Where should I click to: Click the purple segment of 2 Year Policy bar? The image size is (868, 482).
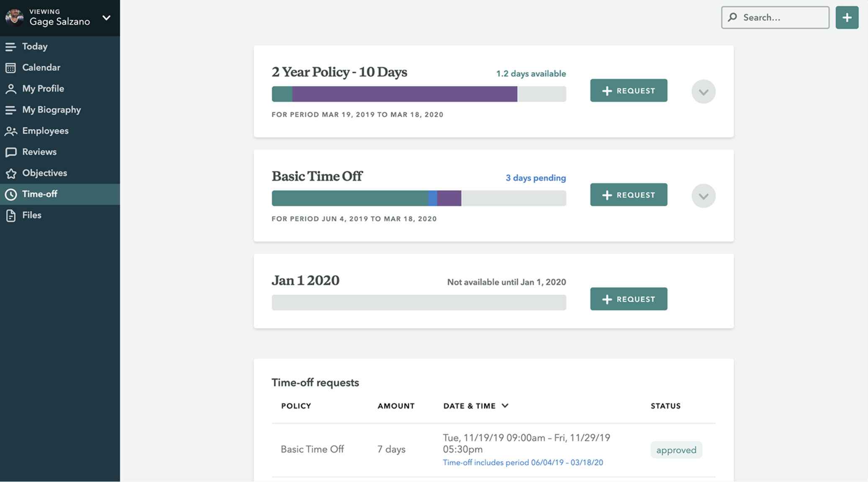pos(404,94)
